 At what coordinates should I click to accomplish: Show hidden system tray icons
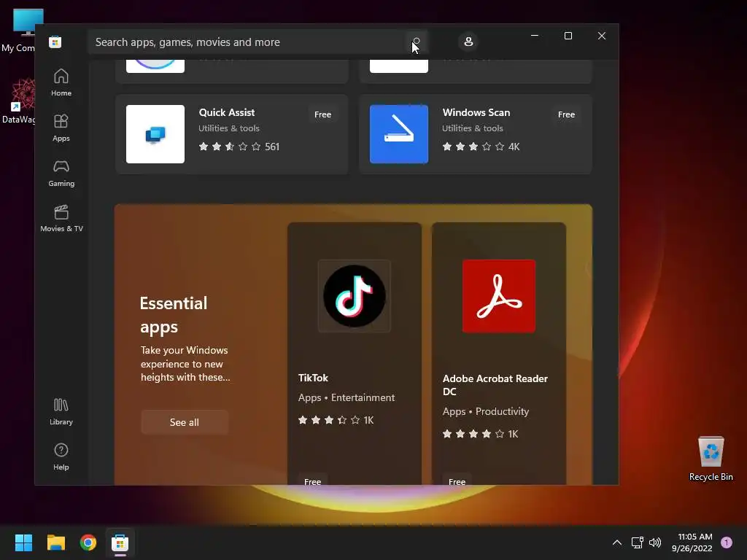pyautogui.click(x=617, y=542)
